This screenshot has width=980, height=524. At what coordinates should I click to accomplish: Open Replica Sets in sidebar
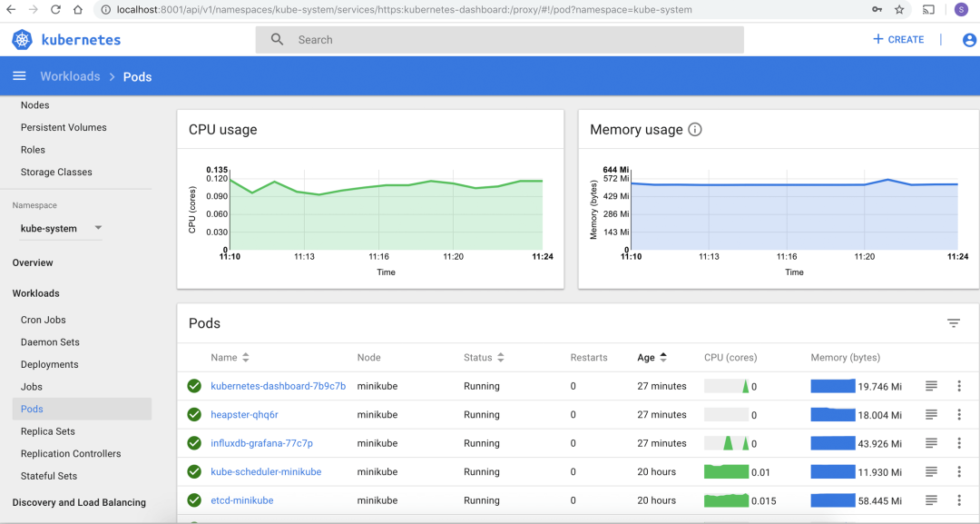point(47,431)
